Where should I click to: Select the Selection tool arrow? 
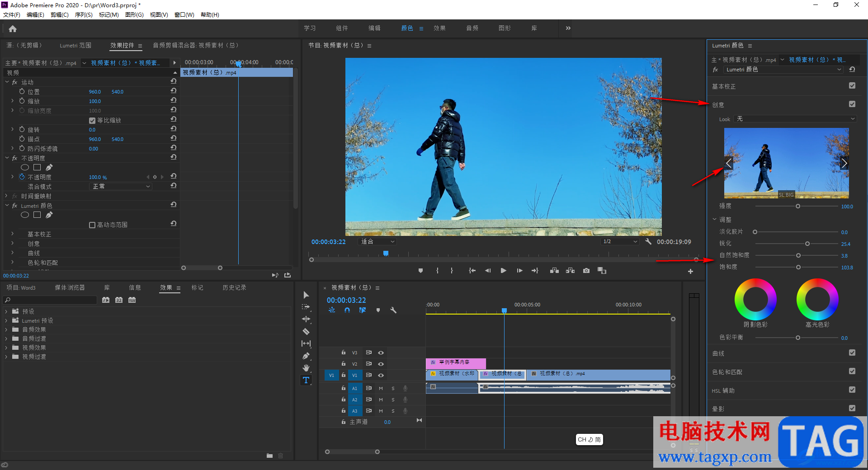pos(306,295)
